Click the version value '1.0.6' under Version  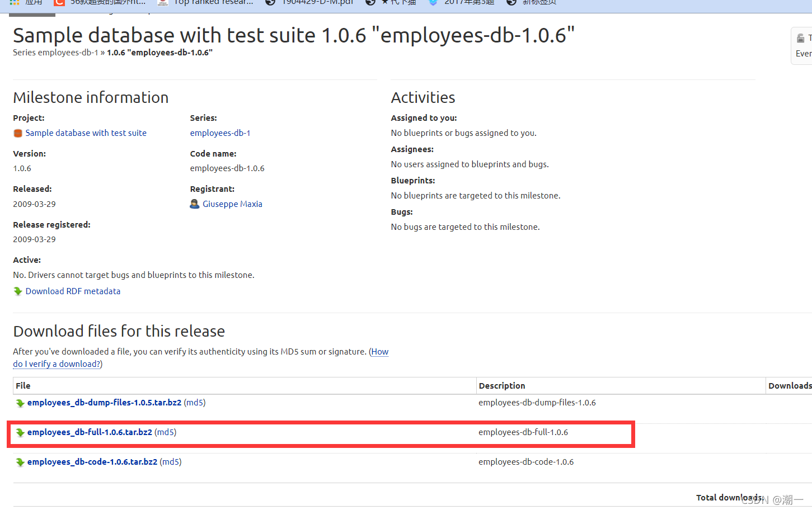(x=22, y=168)
